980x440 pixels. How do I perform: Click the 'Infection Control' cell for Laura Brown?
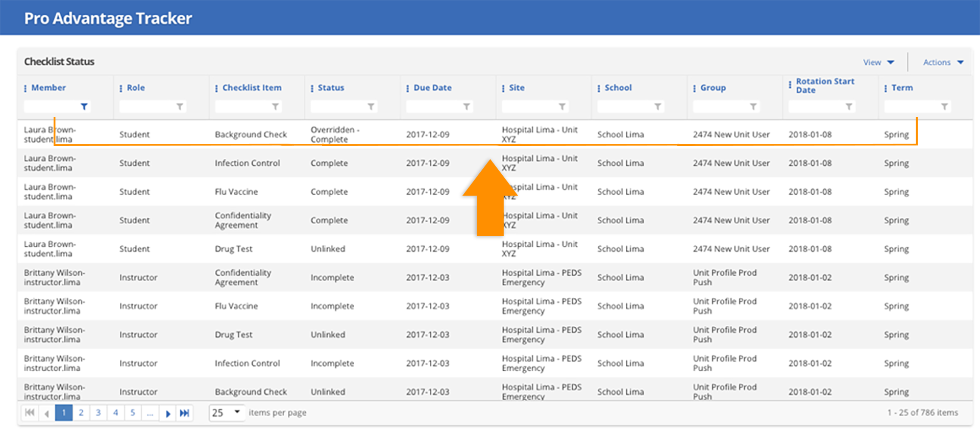pyautogui.click(x=247, y=163)
